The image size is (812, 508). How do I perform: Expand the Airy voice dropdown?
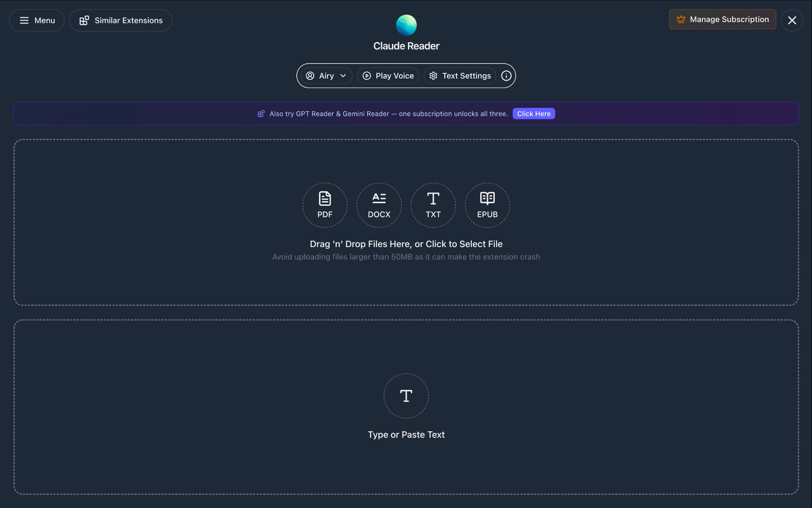(x=326, y=76)
